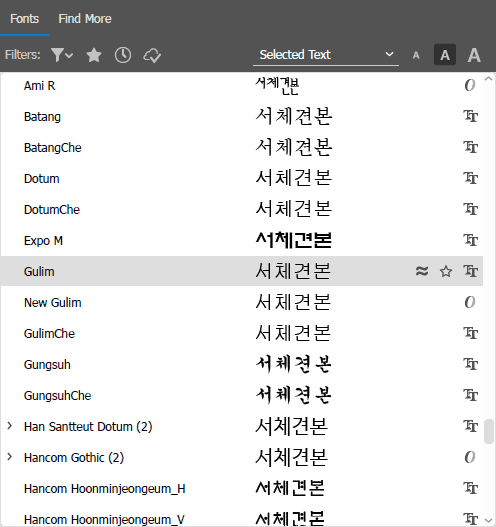Click the TrueType icon on Gungsuh row

pyautogui.click(x=470, y=364)
